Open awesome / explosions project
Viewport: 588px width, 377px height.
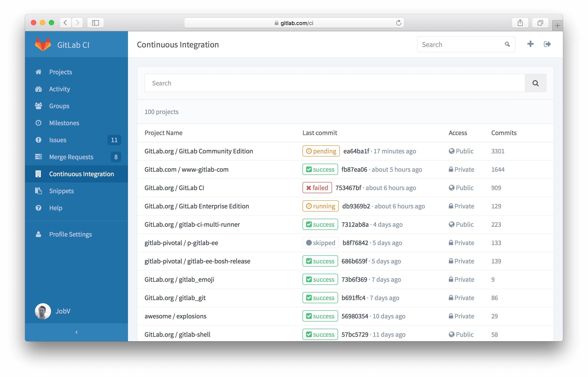175,316
